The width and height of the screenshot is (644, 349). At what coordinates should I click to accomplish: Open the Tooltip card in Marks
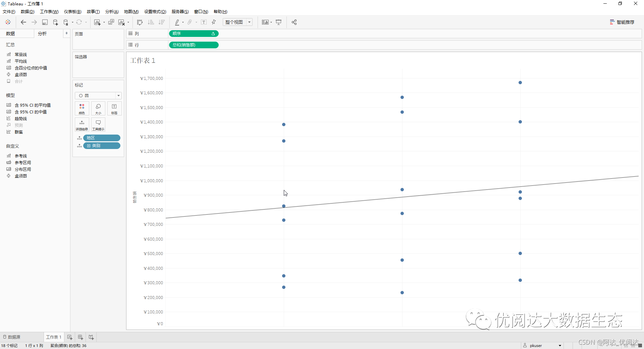[98, 124]
